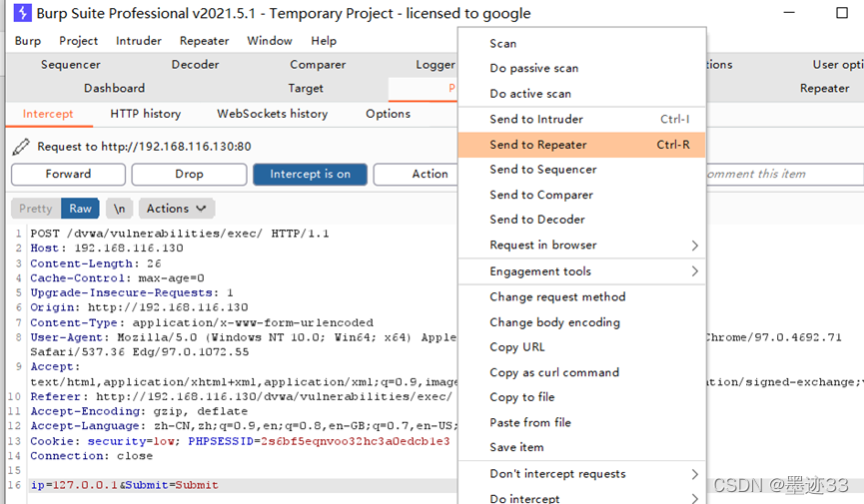Choose Send to Comparer
This screenshot has height=504, width=864.
[582, 195]
